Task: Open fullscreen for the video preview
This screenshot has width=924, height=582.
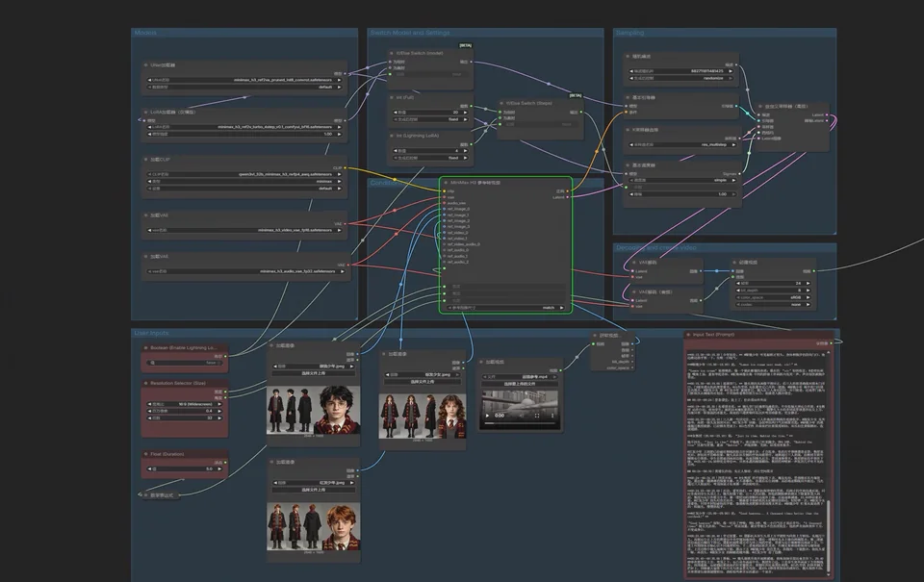Action: point(537,416)
